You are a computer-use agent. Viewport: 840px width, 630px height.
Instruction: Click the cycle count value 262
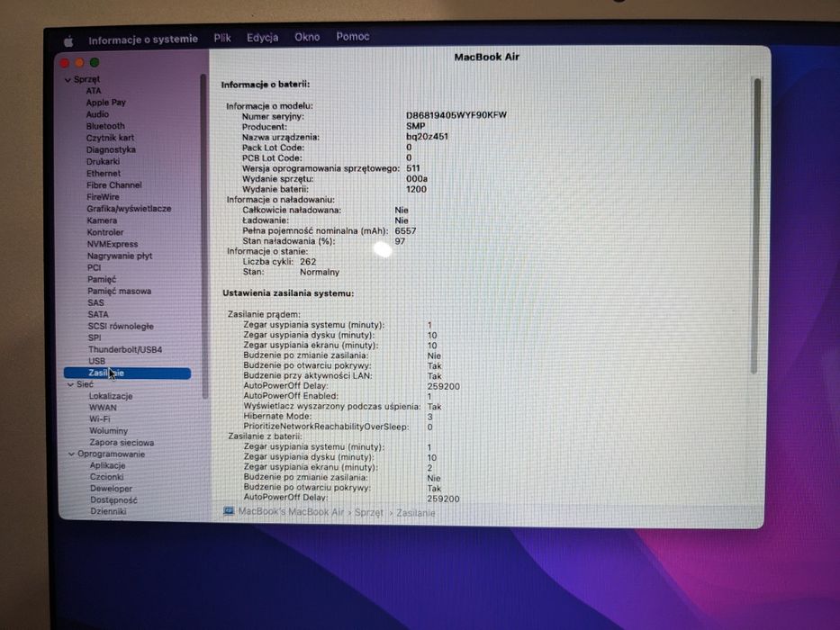point(308,262)
